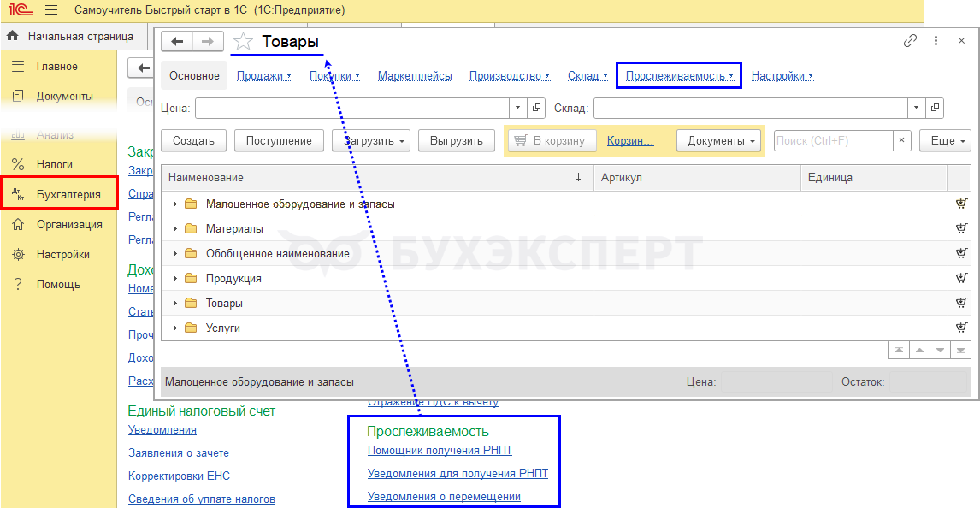
Task: Clear the search field with the x icon
Action: (902, 140)
